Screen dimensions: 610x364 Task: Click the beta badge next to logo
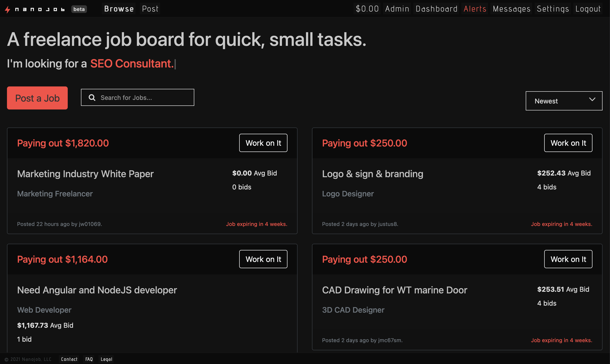79,9
